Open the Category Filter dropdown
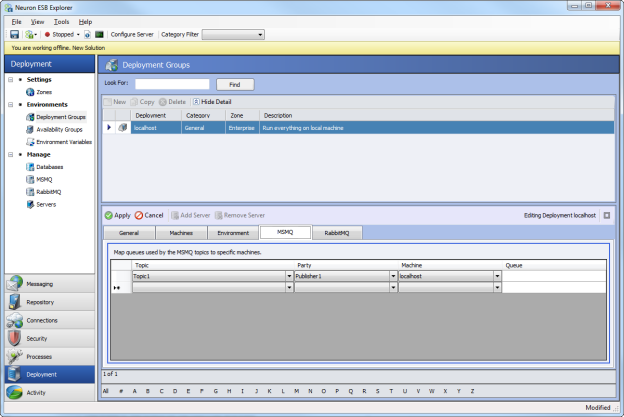 click(x=259, y=34)
